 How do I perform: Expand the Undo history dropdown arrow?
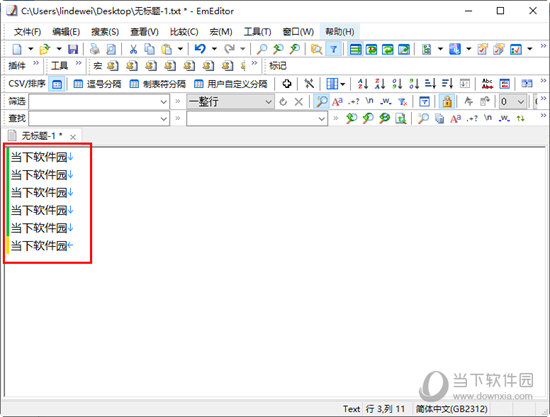214,49
